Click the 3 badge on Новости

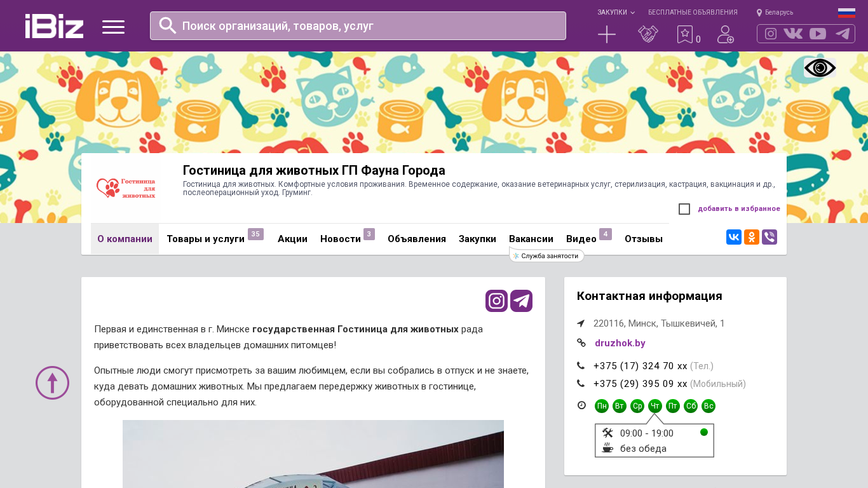point(369,234)
